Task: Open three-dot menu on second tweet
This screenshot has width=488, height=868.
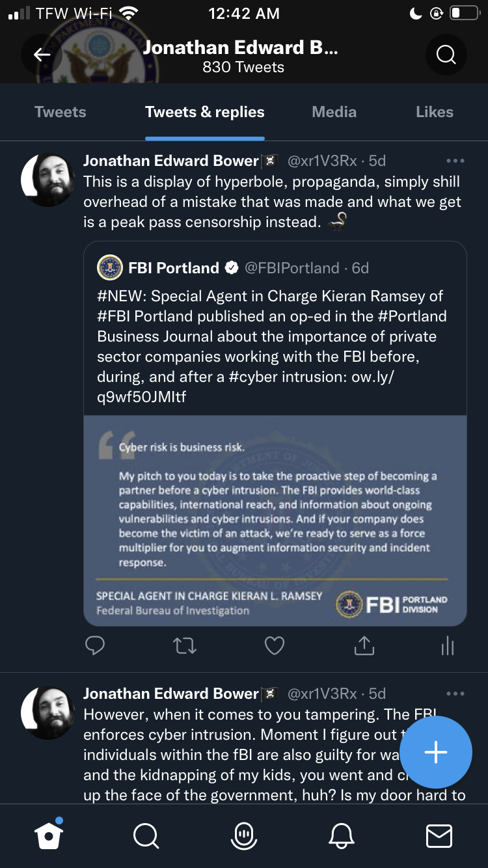Action: point(455,694)
